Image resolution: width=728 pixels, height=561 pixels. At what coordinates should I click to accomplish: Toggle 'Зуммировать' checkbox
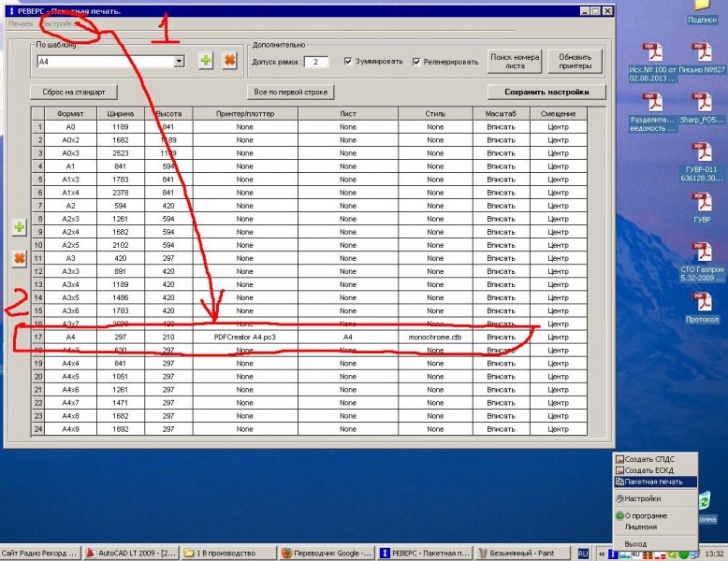coord(348,62)
